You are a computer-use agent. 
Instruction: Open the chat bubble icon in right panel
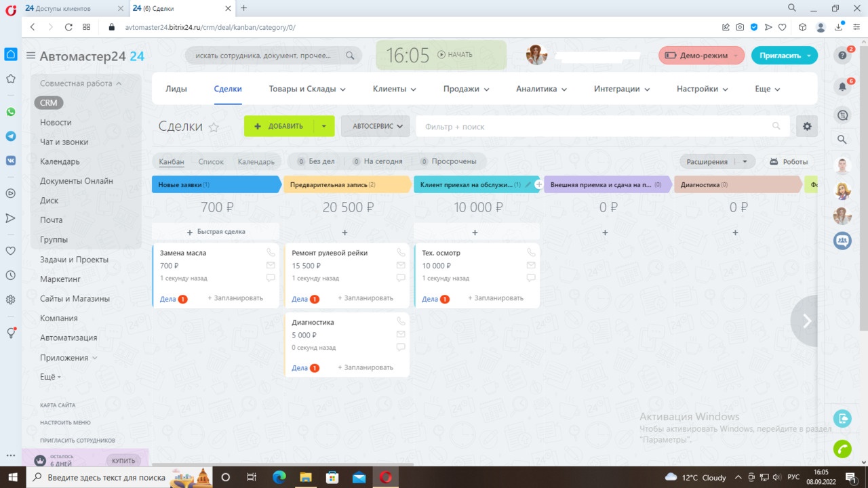(x=842, y=115)
